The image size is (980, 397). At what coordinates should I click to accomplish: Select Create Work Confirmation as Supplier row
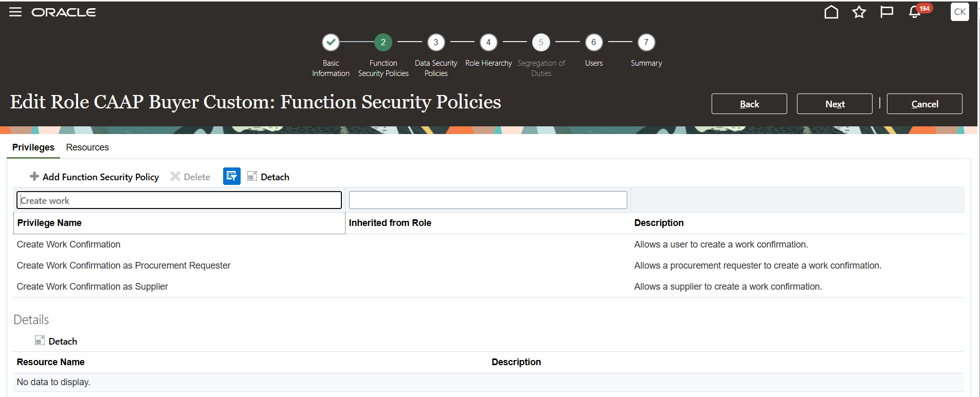488,287
